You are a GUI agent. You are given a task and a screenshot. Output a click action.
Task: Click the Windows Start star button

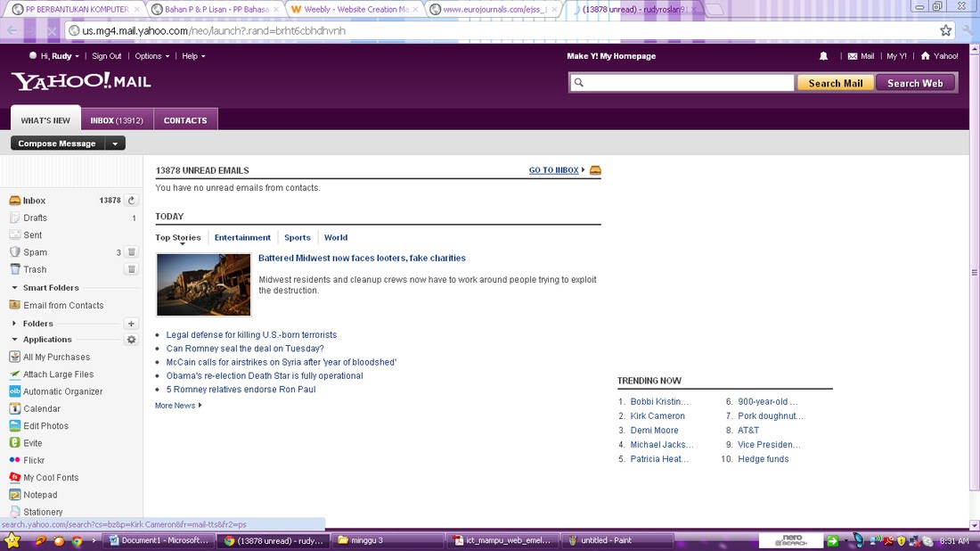pyautogui.click(x=12, y=540)
